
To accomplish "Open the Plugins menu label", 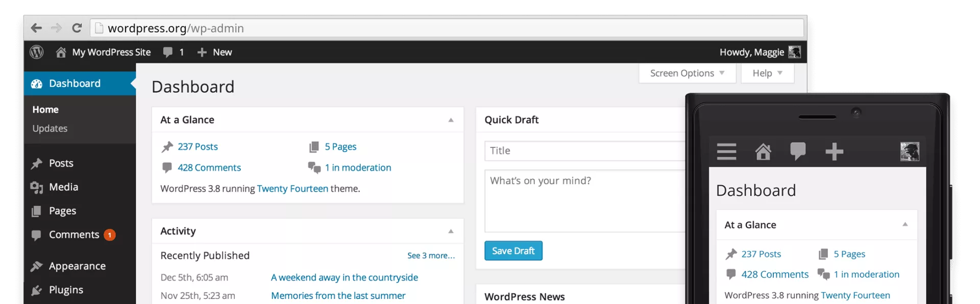I will (x=66, y=290).
